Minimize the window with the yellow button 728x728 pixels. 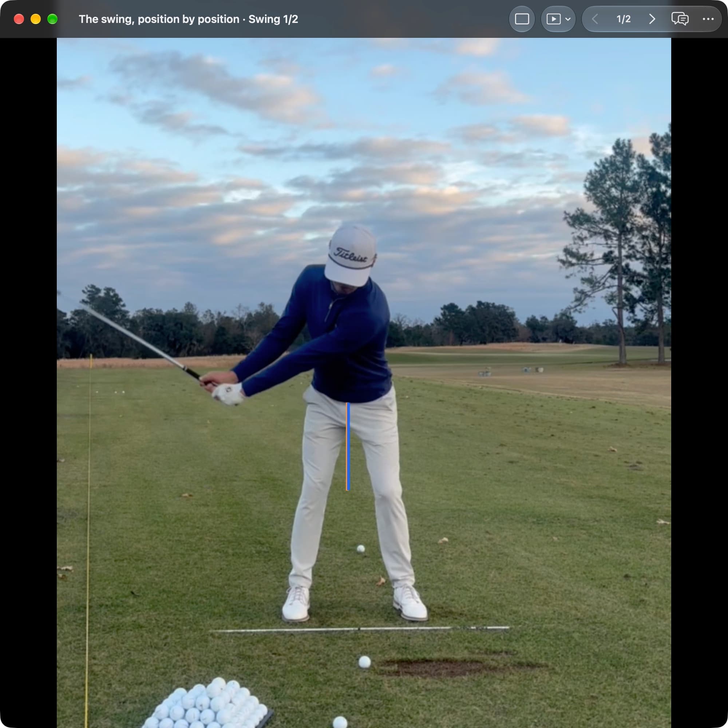coord(36,19)
